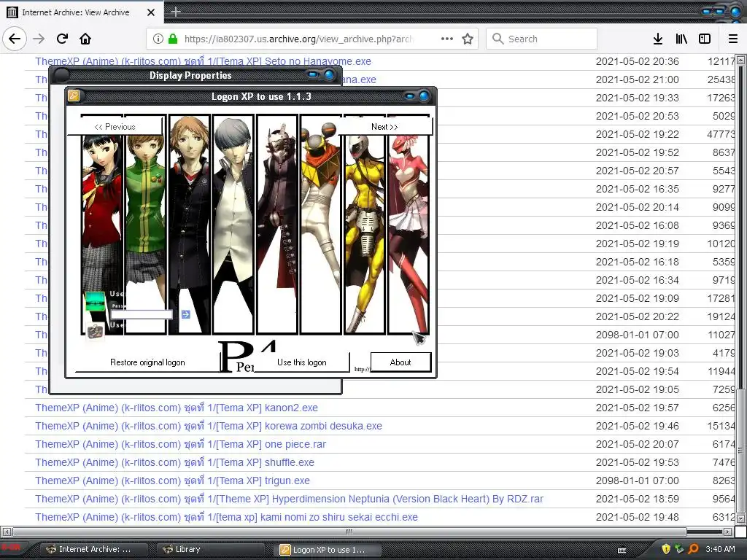Click the blue arrow in the logon preview

click(x=185, y=314)
